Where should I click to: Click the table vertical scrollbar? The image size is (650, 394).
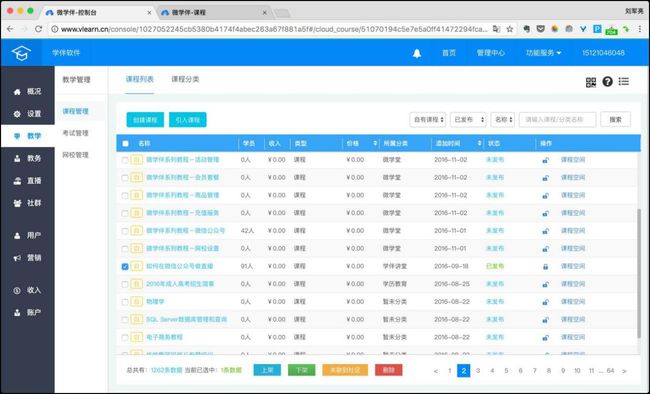pos(638,274)
